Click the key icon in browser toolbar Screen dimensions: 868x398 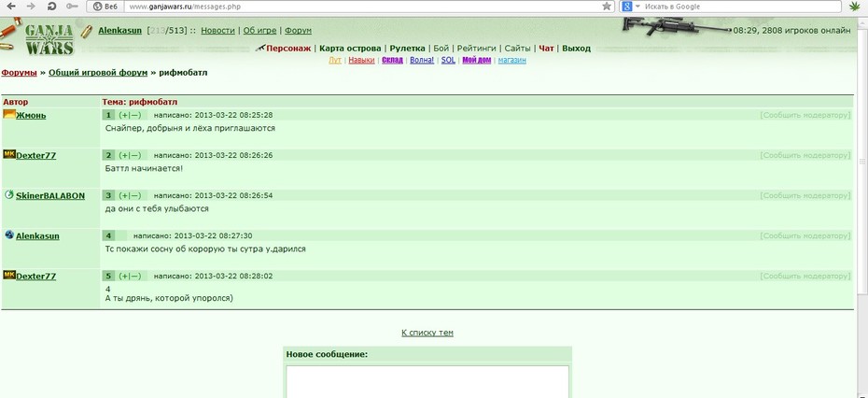(x=72, y=7)
